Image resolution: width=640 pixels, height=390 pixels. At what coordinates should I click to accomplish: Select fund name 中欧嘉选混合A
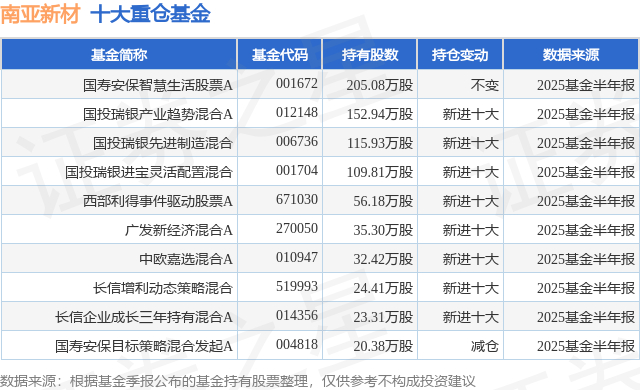tap(186, 259)
